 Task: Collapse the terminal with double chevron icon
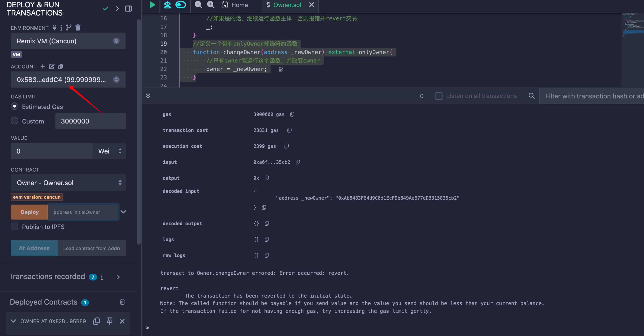click(x=148, y=96)
